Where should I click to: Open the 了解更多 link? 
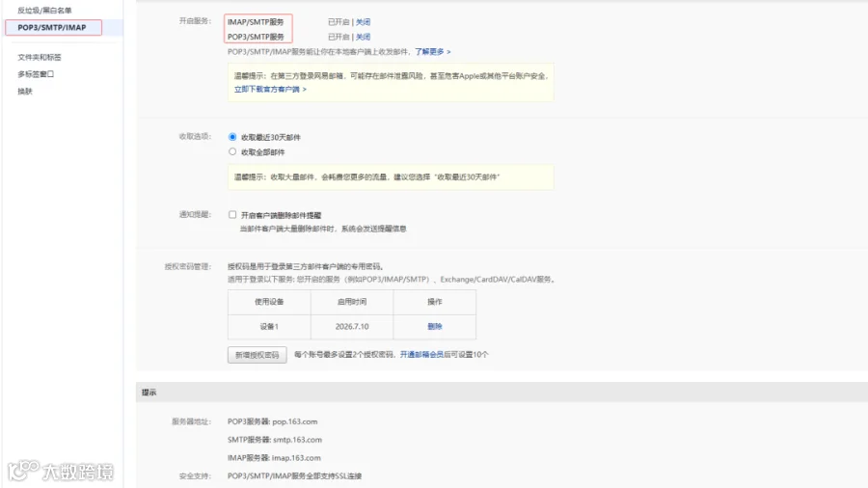[x=433, y=51]
